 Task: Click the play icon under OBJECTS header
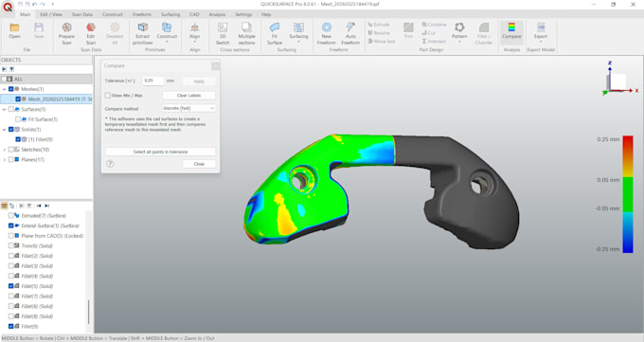pyautogui.click(x=4, y=69)
